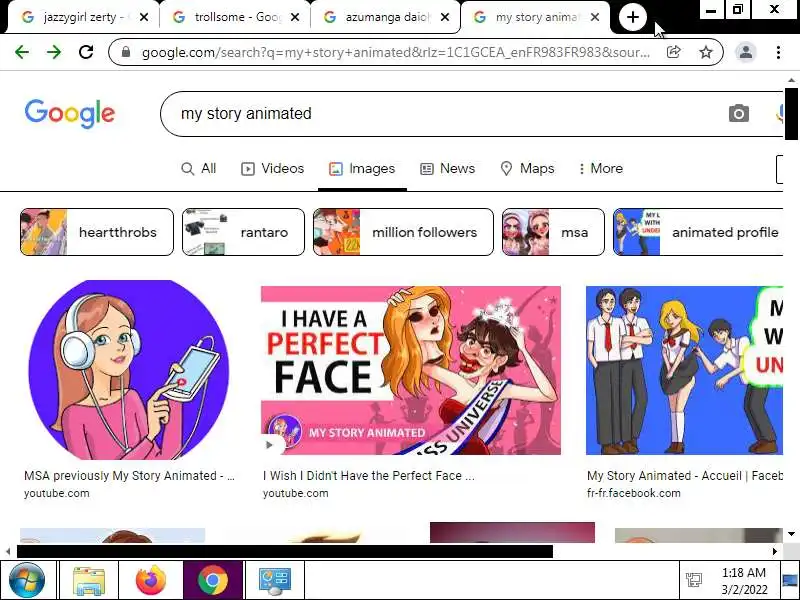Close the azumanga daioh tab
This screenshot has height=600, width=800.
coord(445,17)
